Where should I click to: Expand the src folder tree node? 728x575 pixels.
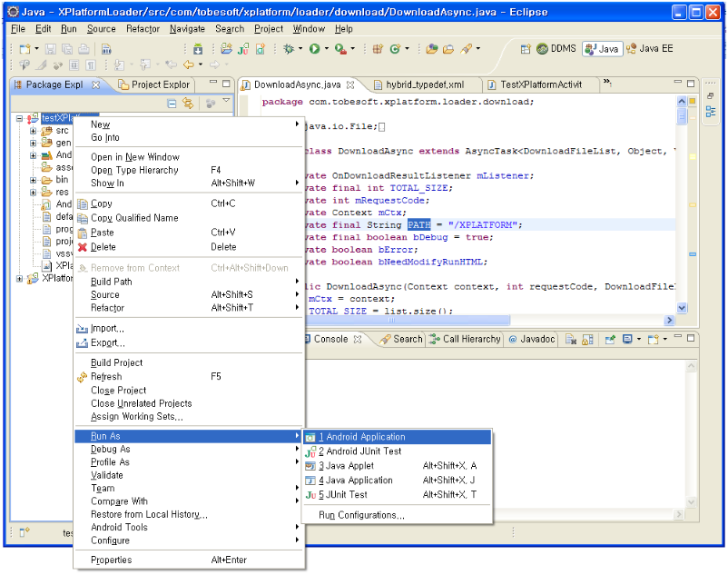33,131
